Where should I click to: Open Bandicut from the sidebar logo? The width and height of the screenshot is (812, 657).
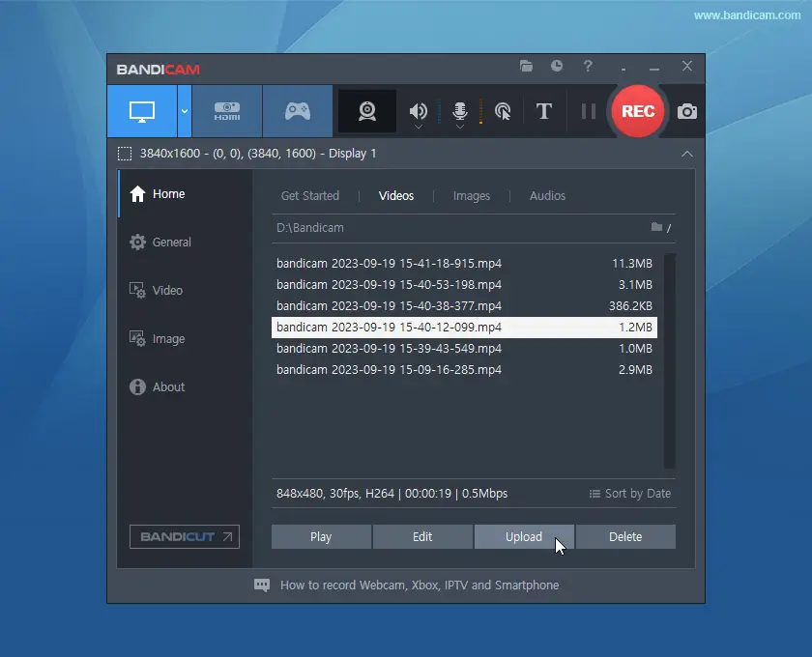pos(184,536)
